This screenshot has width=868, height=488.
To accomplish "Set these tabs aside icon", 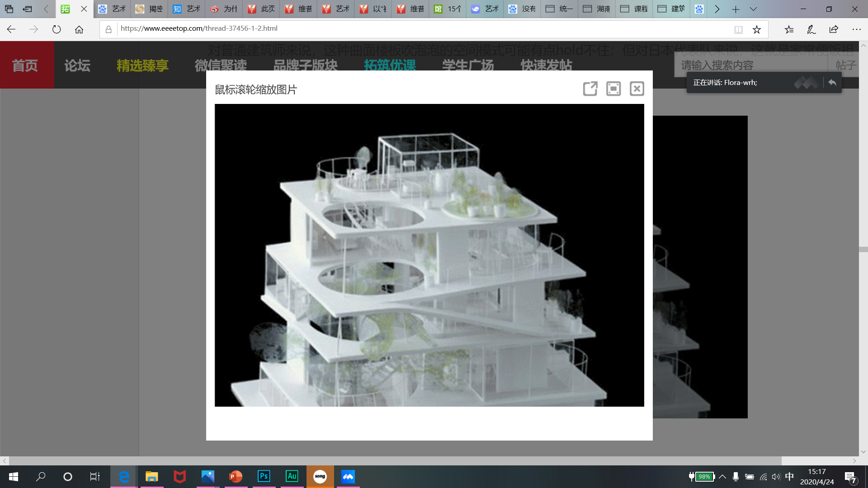I will [x=28, y=9].
